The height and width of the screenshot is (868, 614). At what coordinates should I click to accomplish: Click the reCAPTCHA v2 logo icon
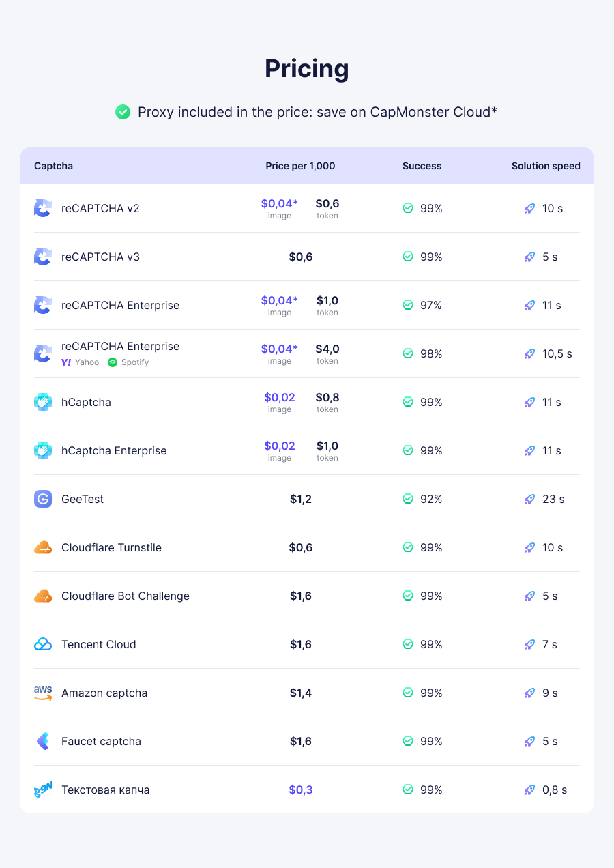click(43, 208)
